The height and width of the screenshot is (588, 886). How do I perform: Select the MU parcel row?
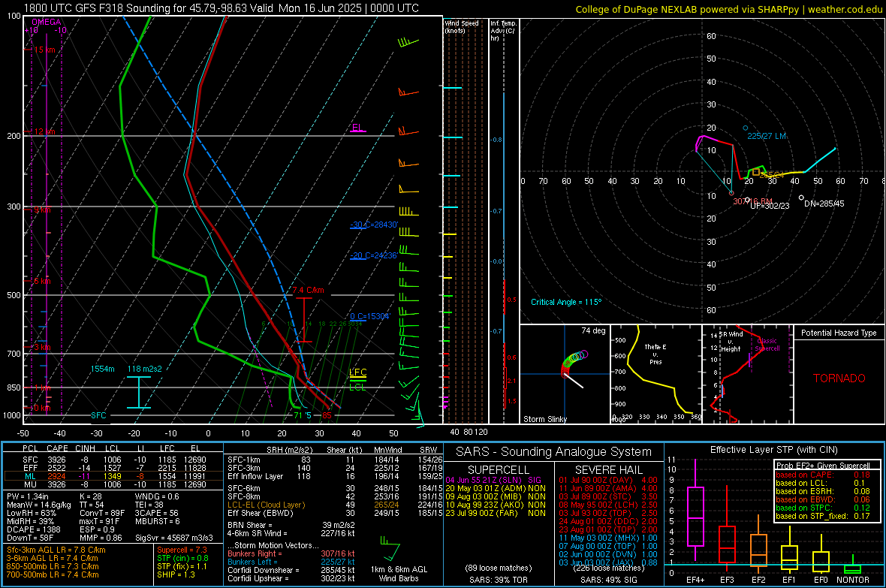(113, 484)
